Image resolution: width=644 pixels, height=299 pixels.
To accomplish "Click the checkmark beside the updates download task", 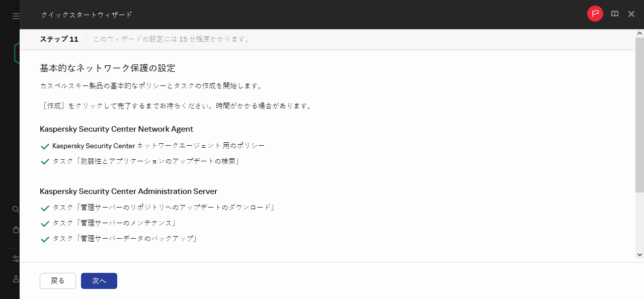I will (45, 207).
